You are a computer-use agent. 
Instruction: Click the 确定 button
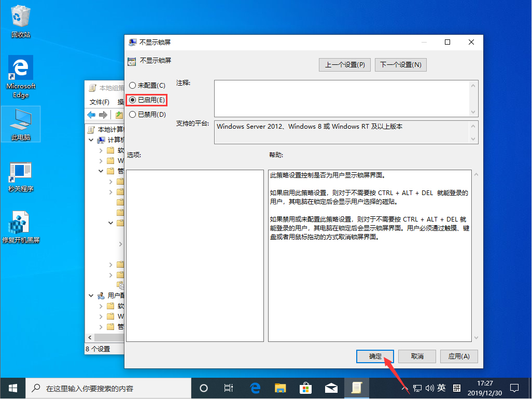[x=375, y=356]
